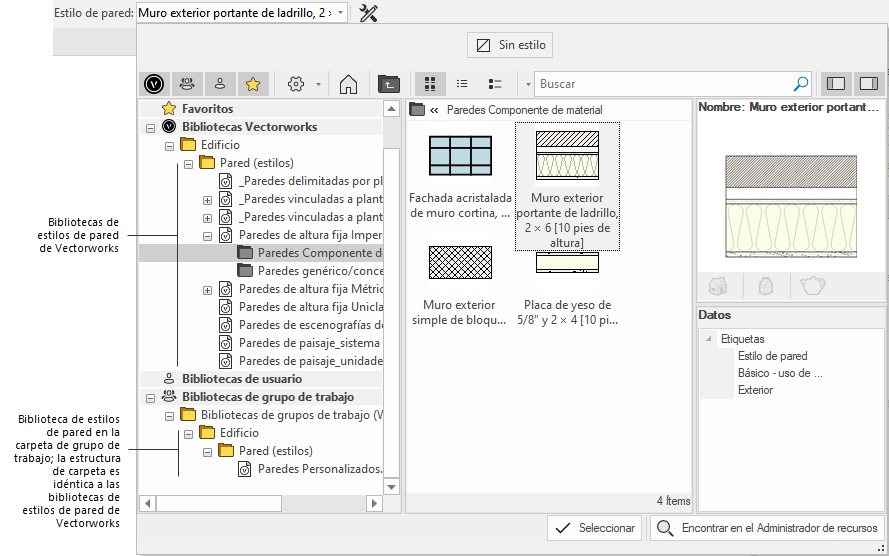Collapse Bibliotecas de grupos de trabajo folder
This screenshot has width=889, height=556.
(x=170, y=416)
